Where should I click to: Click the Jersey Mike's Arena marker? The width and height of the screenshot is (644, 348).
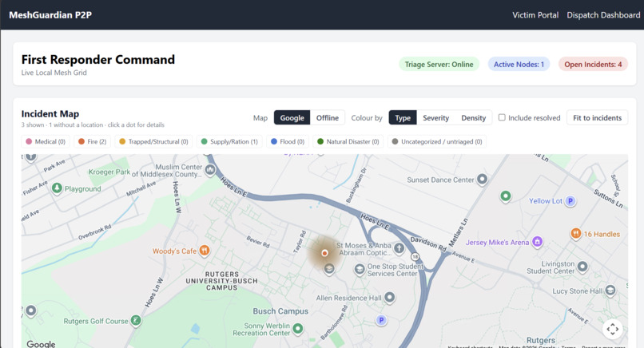click(x=537, y=241)
